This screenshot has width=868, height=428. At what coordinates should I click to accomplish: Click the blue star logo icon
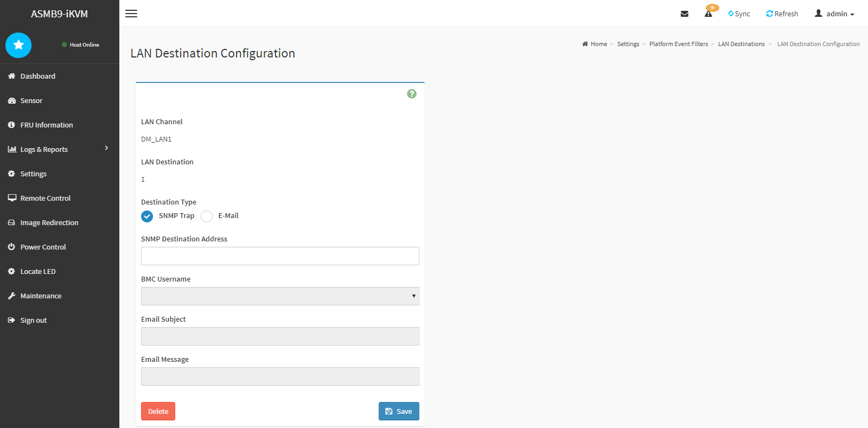tap(18, 45)
